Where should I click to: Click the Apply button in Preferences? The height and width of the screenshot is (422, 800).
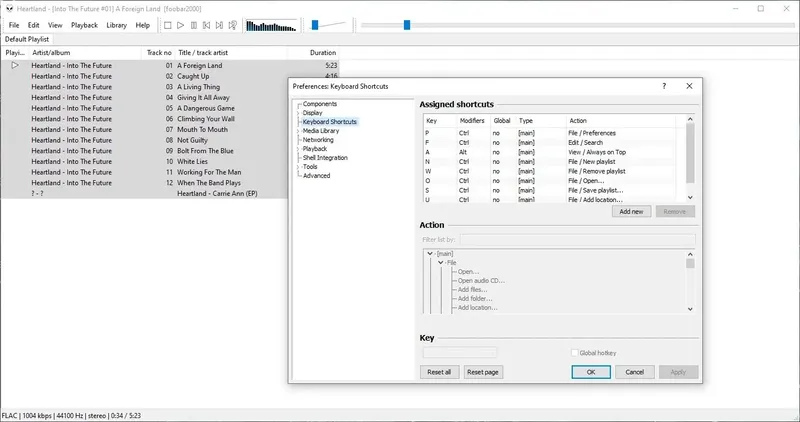678,372
